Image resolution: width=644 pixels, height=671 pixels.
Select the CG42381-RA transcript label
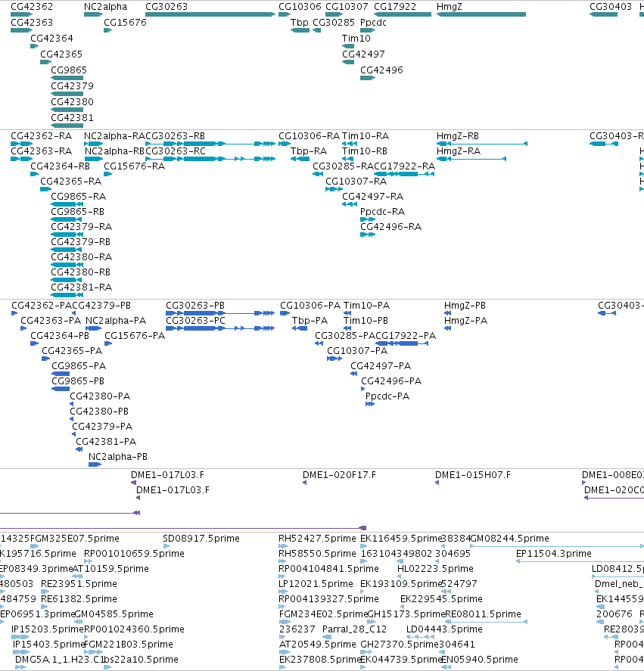click(x=82, y=287)
